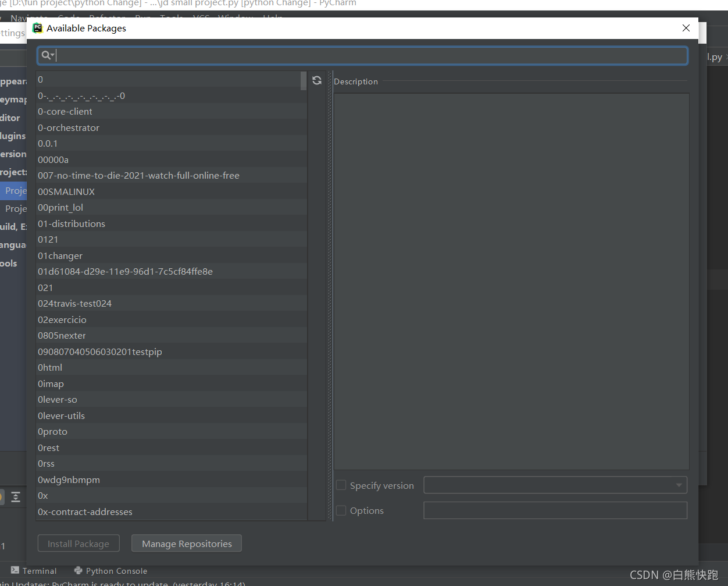Click the magnifier search history icon
728x586 pixels.
pos(48,55)
